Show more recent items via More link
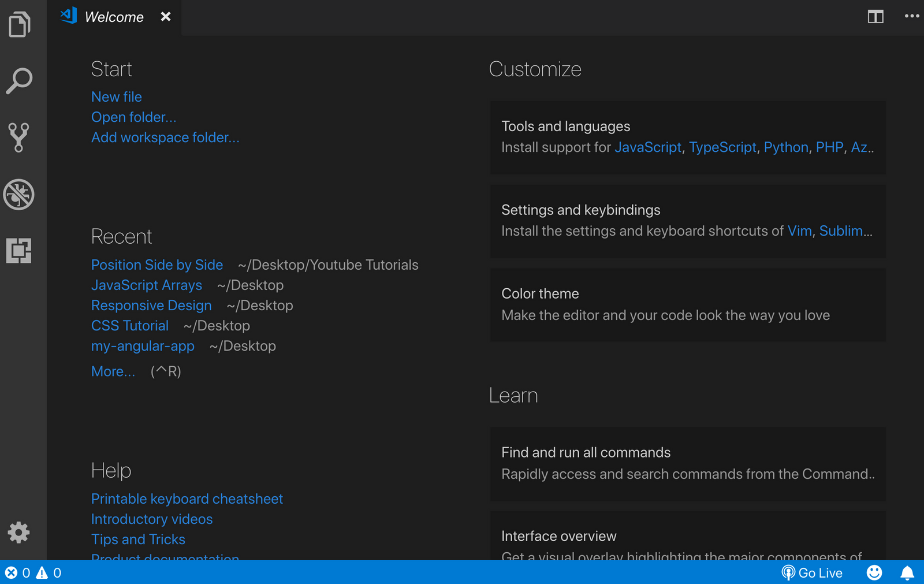 (x=113, y=371)
